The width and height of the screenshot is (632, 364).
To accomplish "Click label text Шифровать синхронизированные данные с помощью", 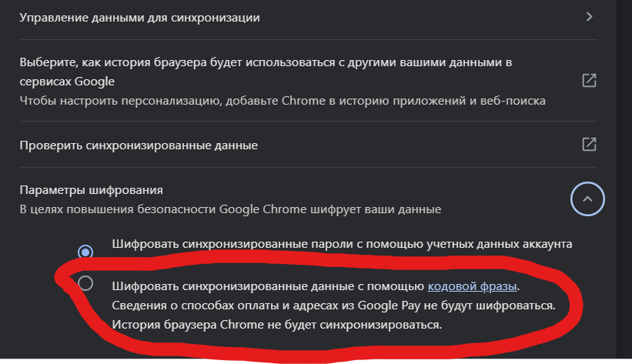I will point(268,286).
